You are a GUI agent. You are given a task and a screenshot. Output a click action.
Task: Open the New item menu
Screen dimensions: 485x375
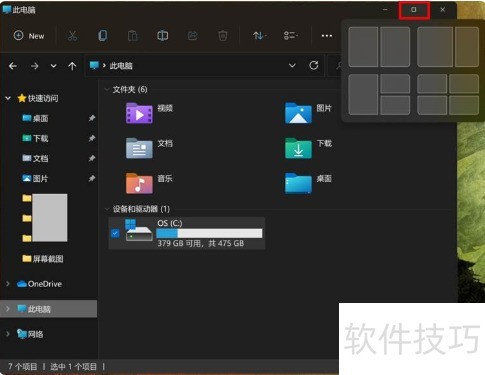tap(29, 36)
